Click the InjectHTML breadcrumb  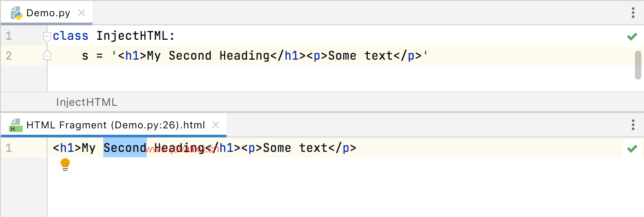tap(87, 102)
